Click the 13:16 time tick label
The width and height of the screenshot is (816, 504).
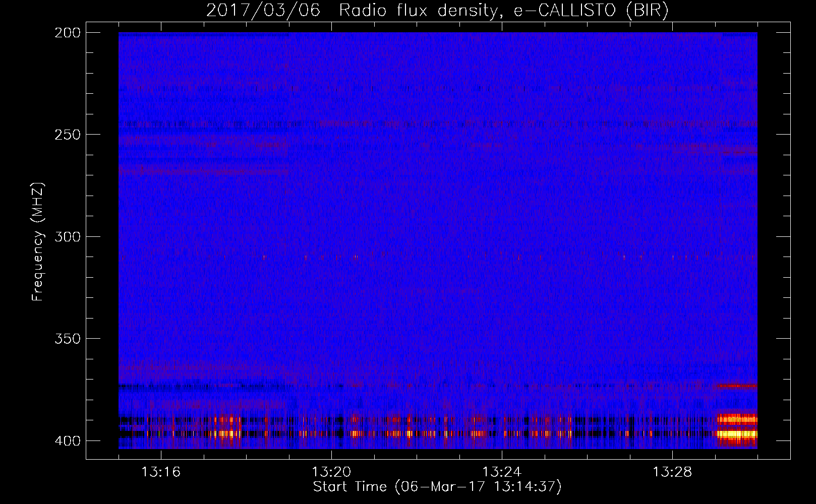161,472
